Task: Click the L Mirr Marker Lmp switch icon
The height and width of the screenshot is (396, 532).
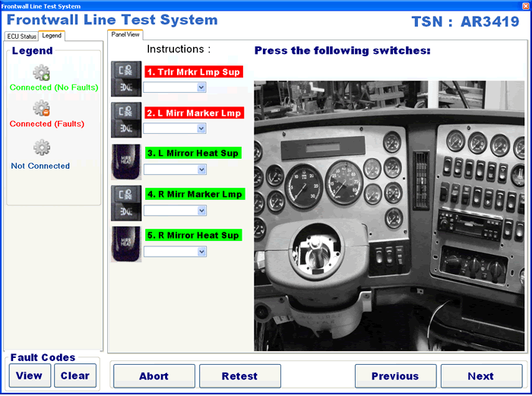Action: [x=126, y=119]
